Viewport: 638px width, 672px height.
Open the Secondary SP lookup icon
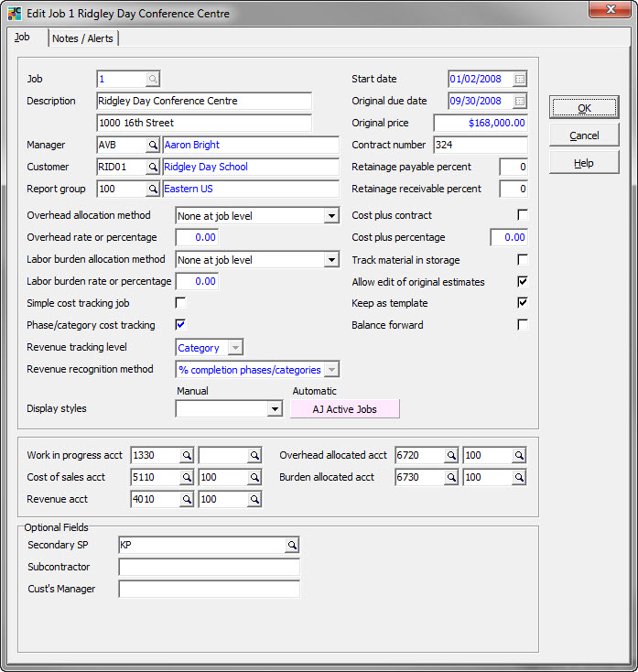coord(291,546)
